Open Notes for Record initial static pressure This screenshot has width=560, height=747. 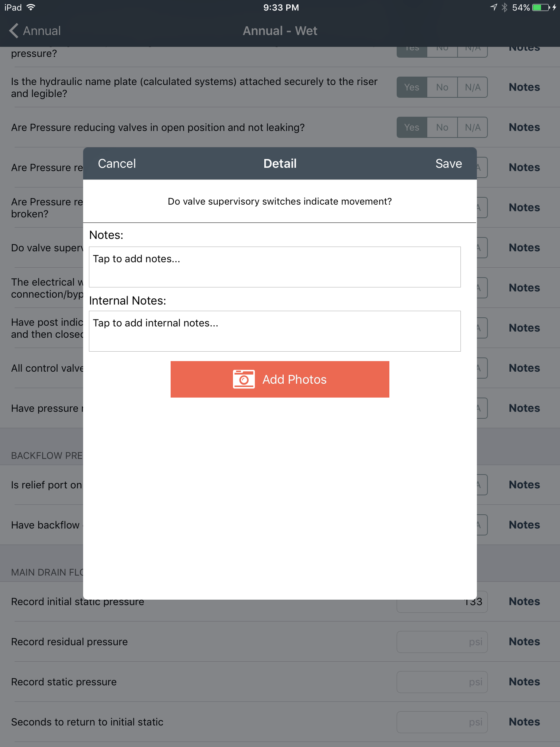(x=524, y=601)
